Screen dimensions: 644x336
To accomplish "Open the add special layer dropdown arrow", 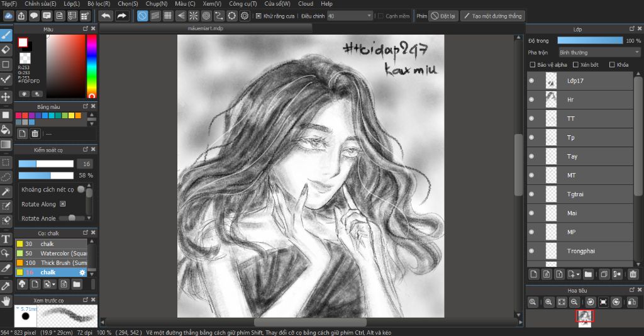I will pyautogui.click(x=578, y=274).
